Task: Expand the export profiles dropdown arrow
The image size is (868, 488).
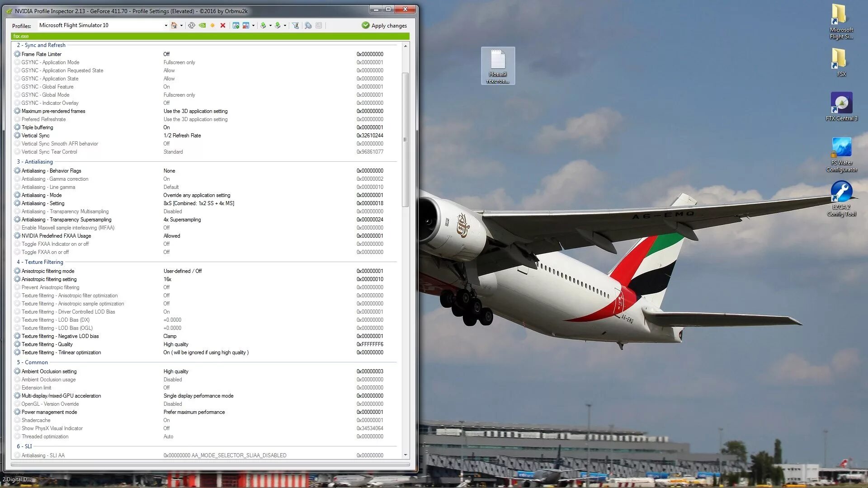Action: [x=270, y=26]
